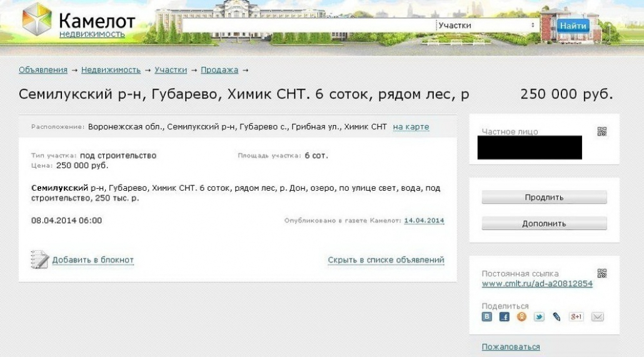Send ad by email envelope icon
Image resolution: width=644 pixels, height=357 pixels.
coord(597,317)
